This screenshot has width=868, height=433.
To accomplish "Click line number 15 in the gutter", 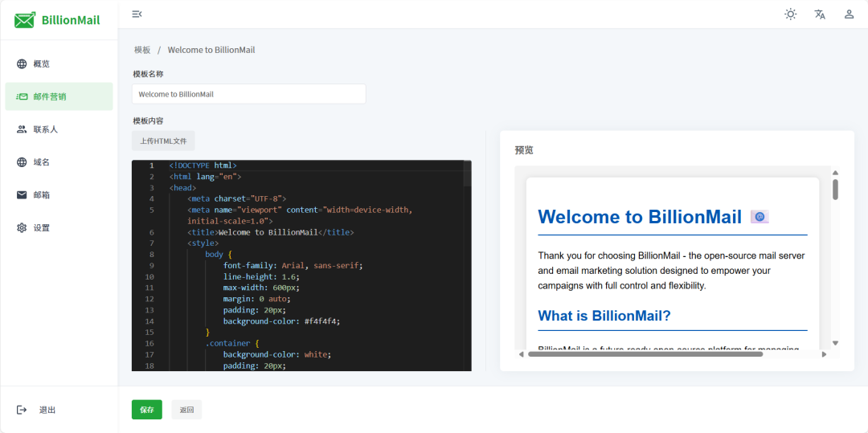I will point(150,333).
